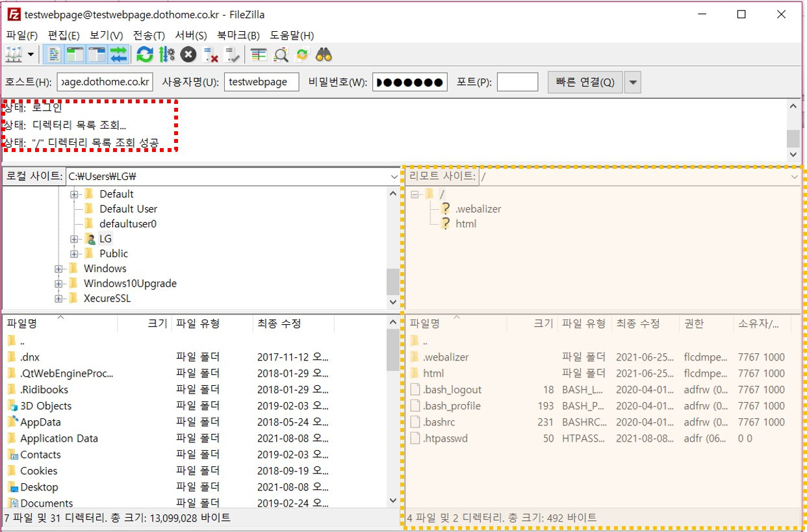807x532 pixels.
Task: Open the 전송(T) menu
Action: point(149,35)
